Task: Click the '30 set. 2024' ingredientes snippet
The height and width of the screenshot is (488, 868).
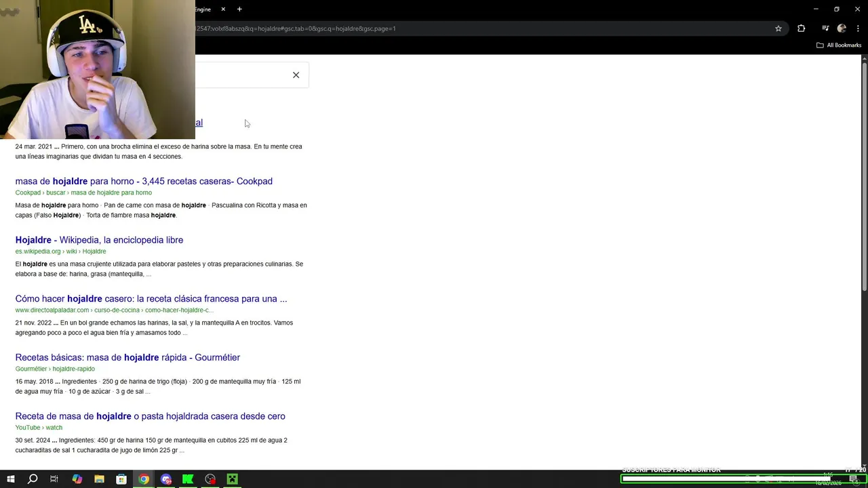Action: (151, 445)
